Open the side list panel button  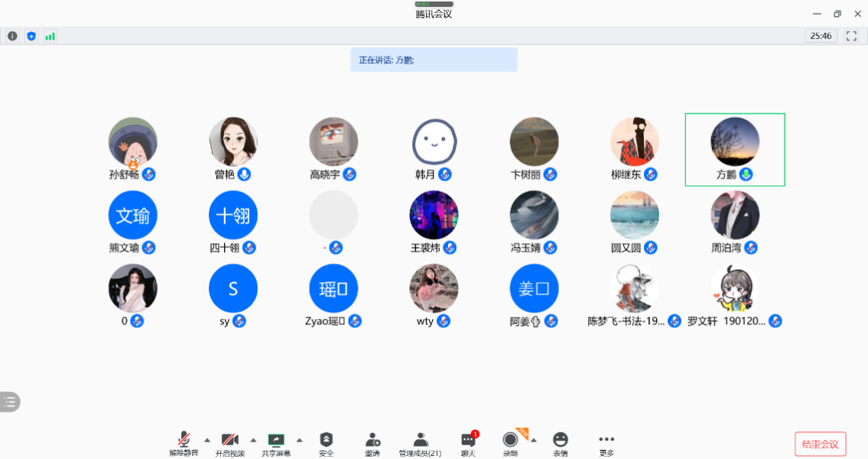pos(9,402)
